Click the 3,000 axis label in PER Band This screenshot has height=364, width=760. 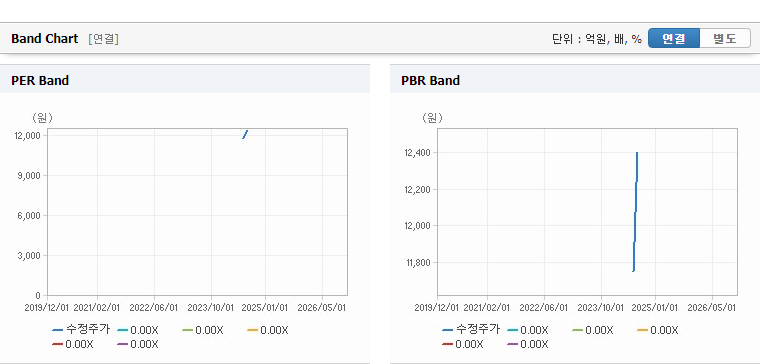click(29, 255)
